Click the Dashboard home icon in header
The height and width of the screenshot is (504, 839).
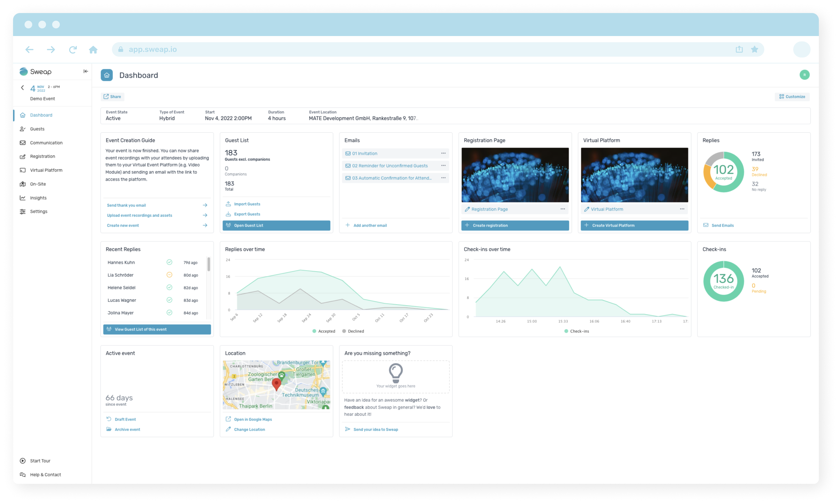coord(107,75)
